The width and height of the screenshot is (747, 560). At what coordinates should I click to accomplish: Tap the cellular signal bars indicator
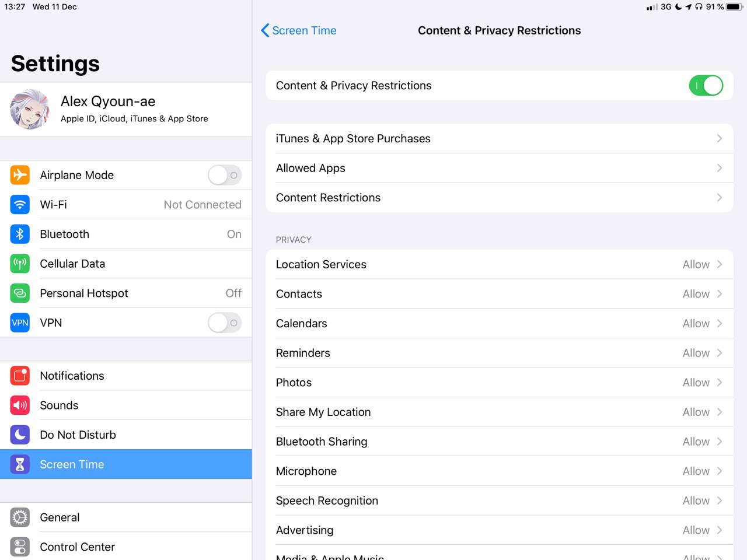(652, 7)
